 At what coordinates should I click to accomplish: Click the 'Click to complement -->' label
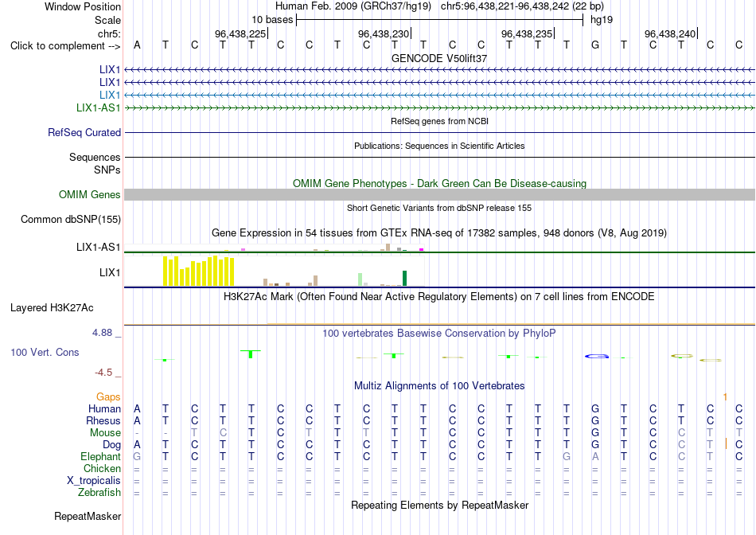65,46
